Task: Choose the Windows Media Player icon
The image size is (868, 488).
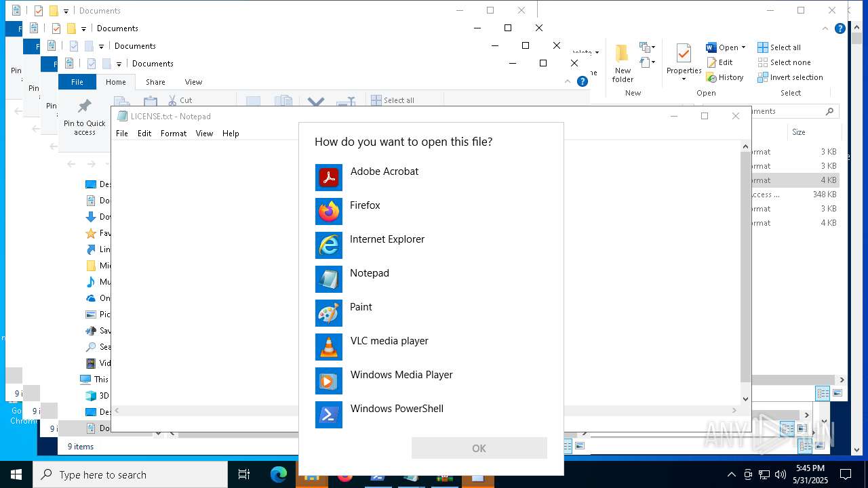Action: (x=329, y=381)
